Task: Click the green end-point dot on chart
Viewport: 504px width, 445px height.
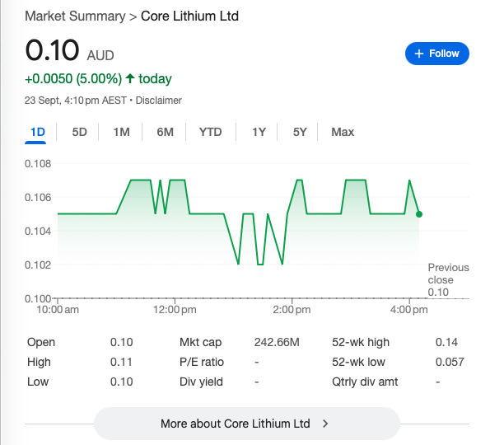Action: point(419,214)
